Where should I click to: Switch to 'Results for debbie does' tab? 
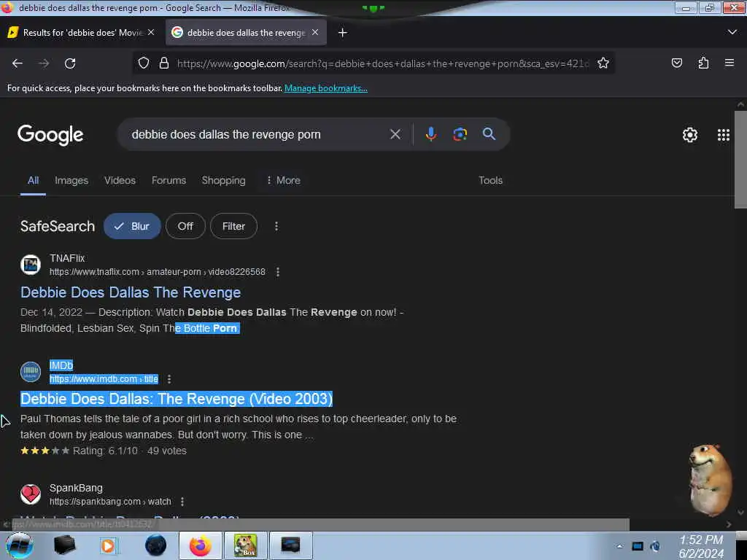82,32
